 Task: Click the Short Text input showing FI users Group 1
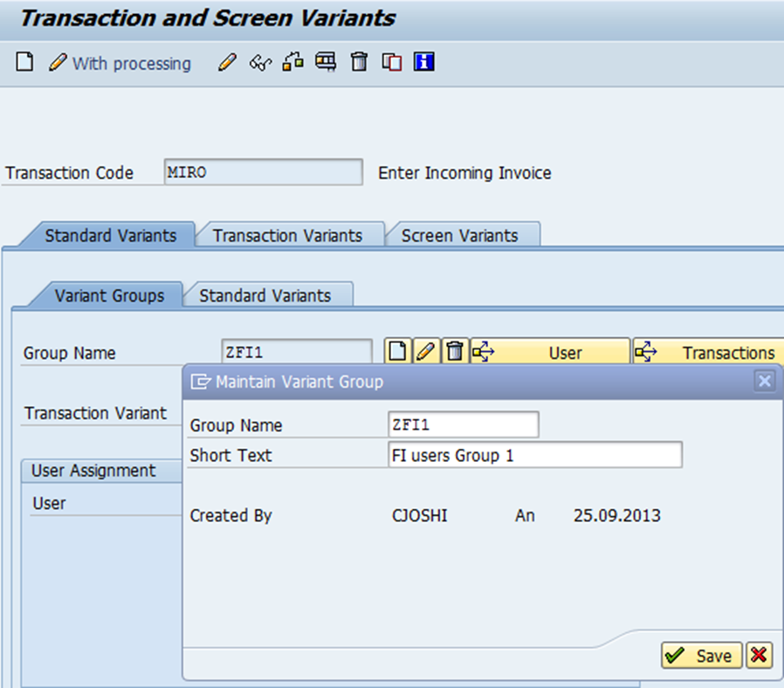[x=533, y=455]
